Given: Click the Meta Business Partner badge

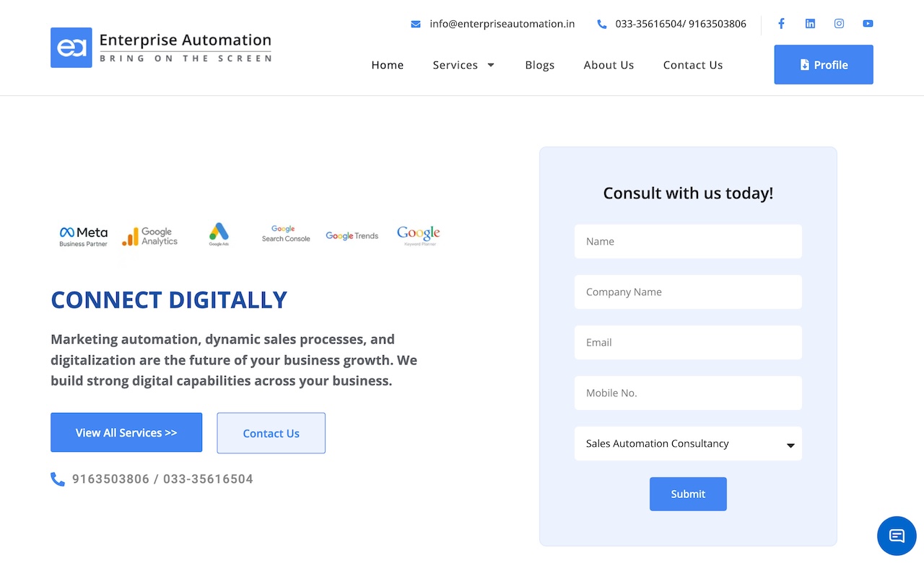Looking at the screenshot, I should pyautogui.click(x=82, y=235).
